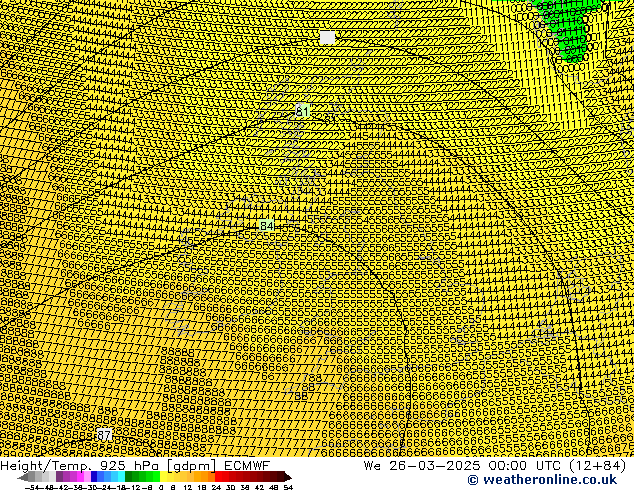Viewport: 634px width, 490px height.
Task: Click the dark brown right arrow end of the color scale
Action: click(287, 477)
